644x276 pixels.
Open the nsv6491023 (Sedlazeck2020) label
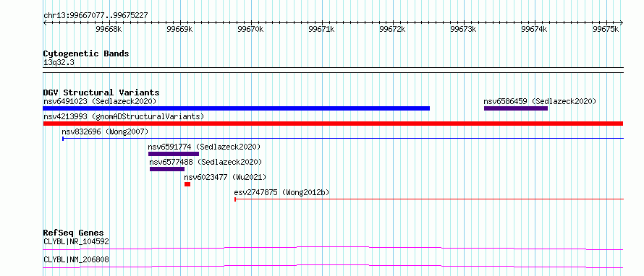tap(100, 101)
